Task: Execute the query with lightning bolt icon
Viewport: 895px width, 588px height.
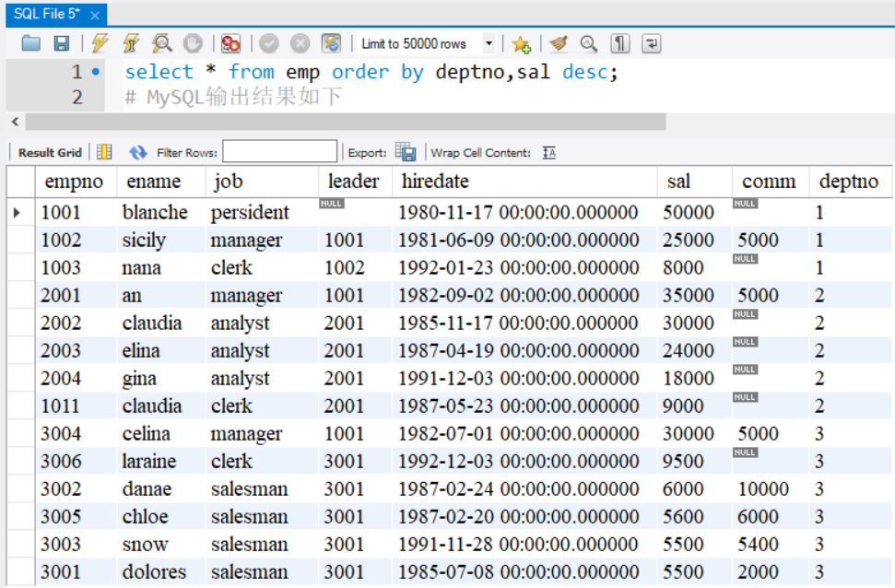Action: tap(100, 43)
